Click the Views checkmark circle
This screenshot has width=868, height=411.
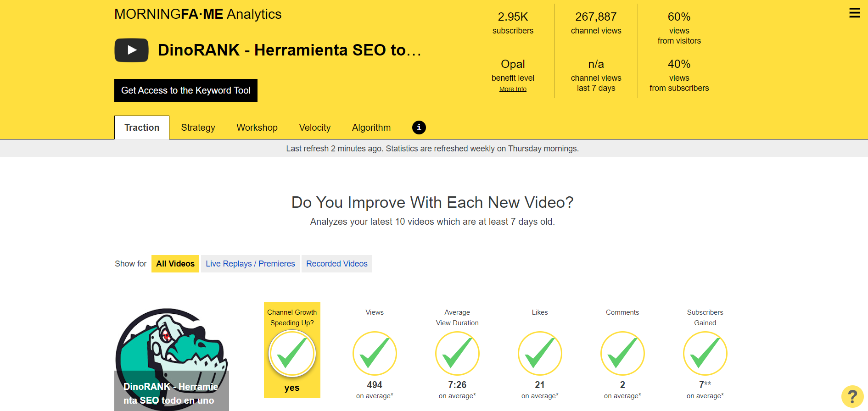[x=375, y=354]
